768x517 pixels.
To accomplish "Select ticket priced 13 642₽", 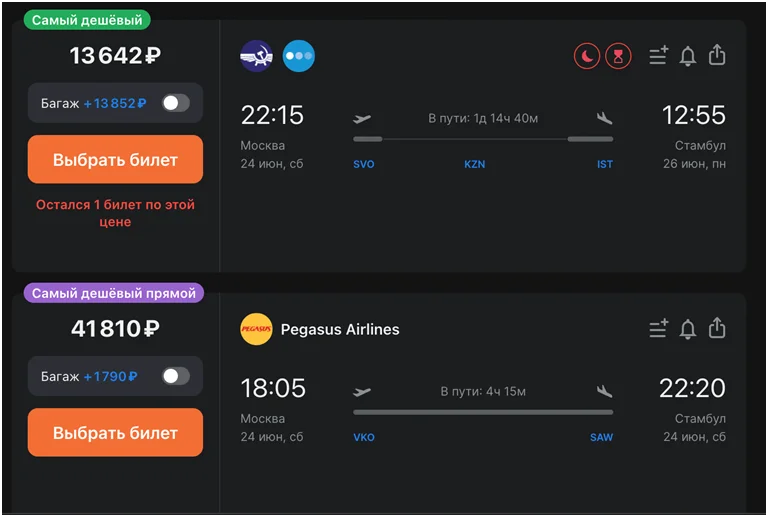I will tap(115, 160).
